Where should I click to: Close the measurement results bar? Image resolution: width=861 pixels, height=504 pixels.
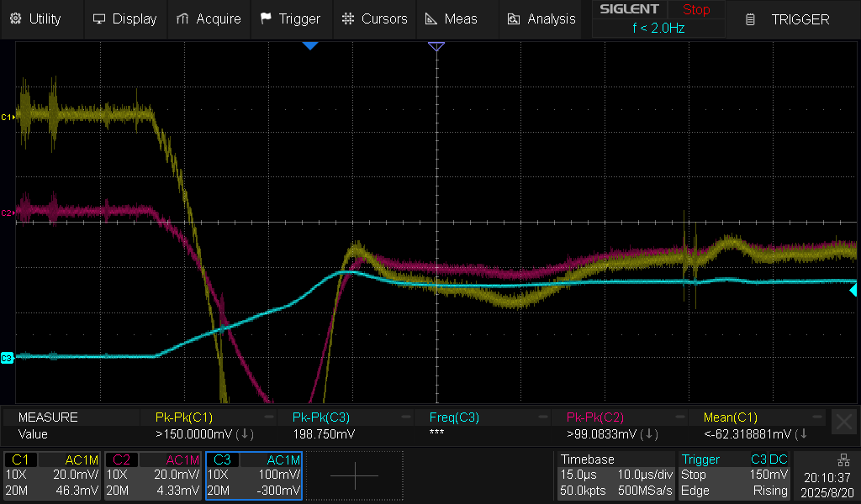843,422
